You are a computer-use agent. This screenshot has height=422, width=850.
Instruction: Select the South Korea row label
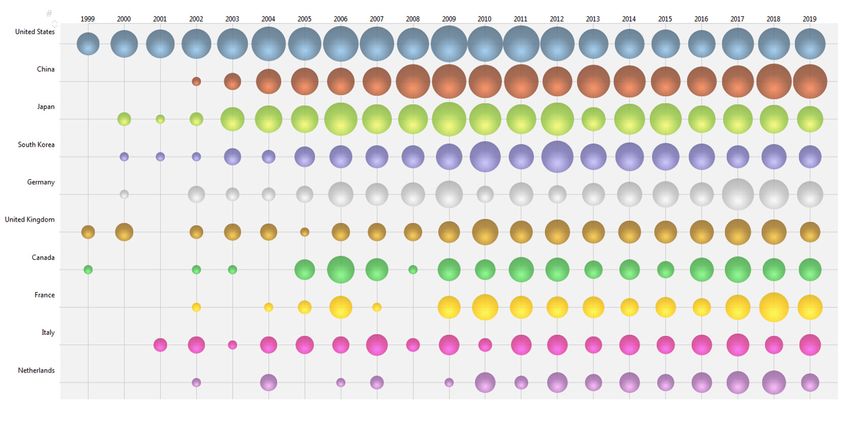[x=36, y=145]
